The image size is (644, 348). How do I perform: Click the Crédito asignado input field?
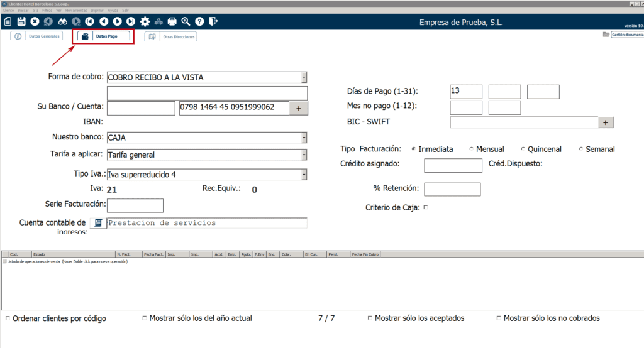click(453, 166)
